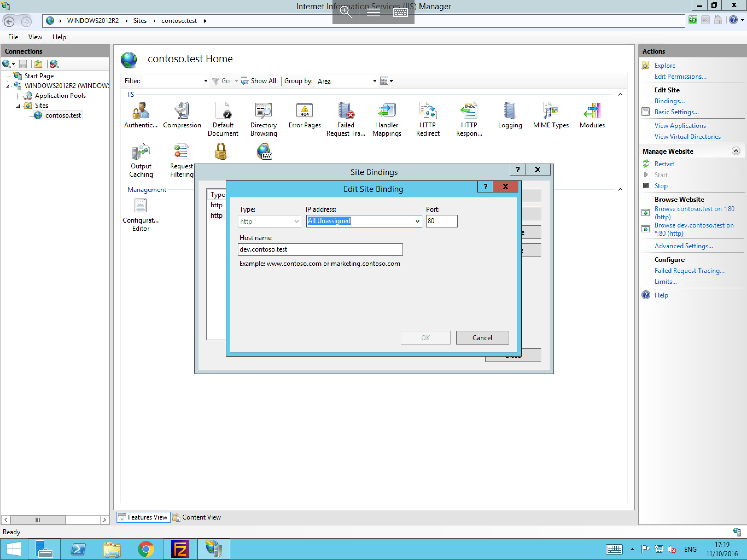Click the Up folder icon in Connections toolbar

coord(38,64)
